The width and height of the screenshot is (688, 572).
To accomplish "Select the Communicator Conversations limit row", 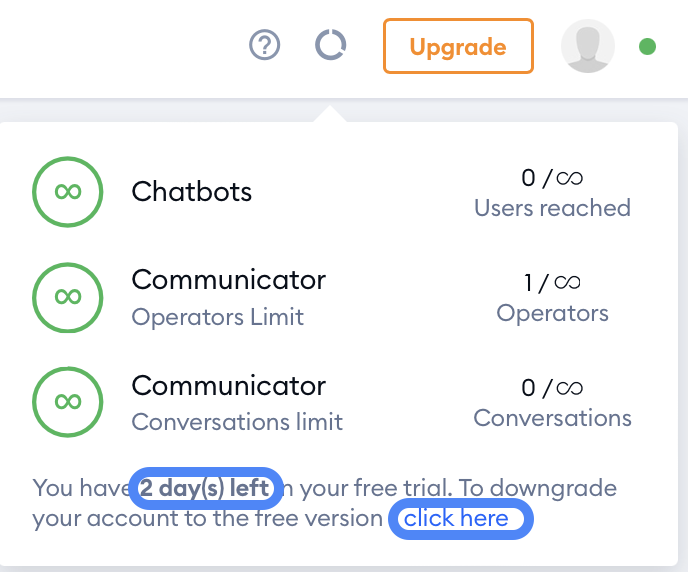I will 332,402.
